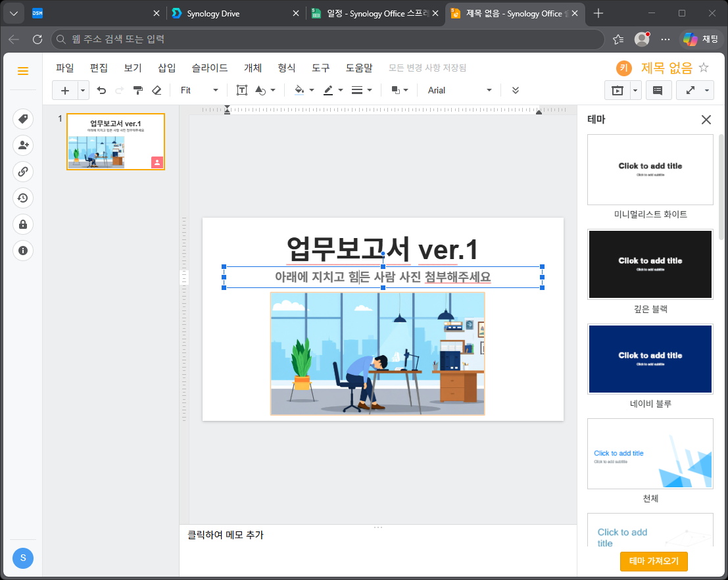Screen dimensions: 728x580
Task: Toggle the hamburger navigation menu
Action: (x=23, y=71)
